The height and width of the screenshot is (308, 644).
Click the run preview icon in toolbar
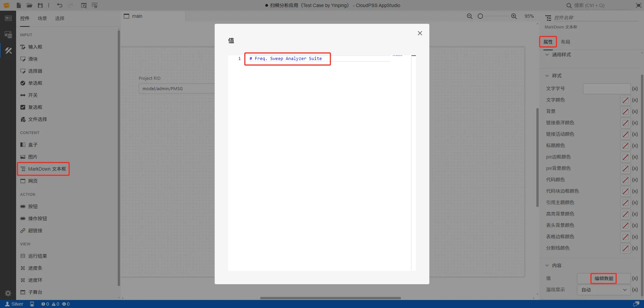click(x=95, y=5)
